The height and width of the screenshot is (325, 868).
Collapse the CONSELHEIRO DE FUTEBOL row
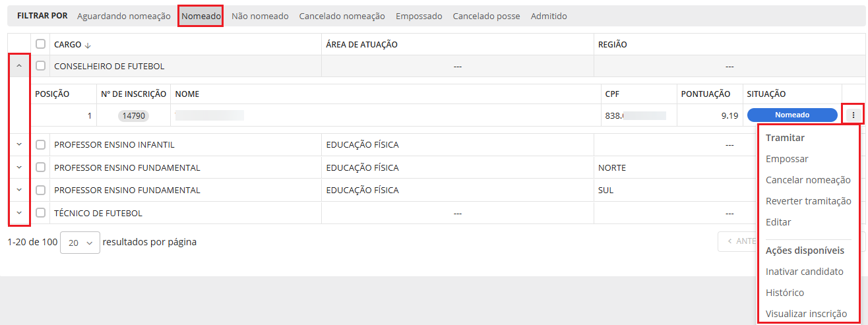[18, 66]
